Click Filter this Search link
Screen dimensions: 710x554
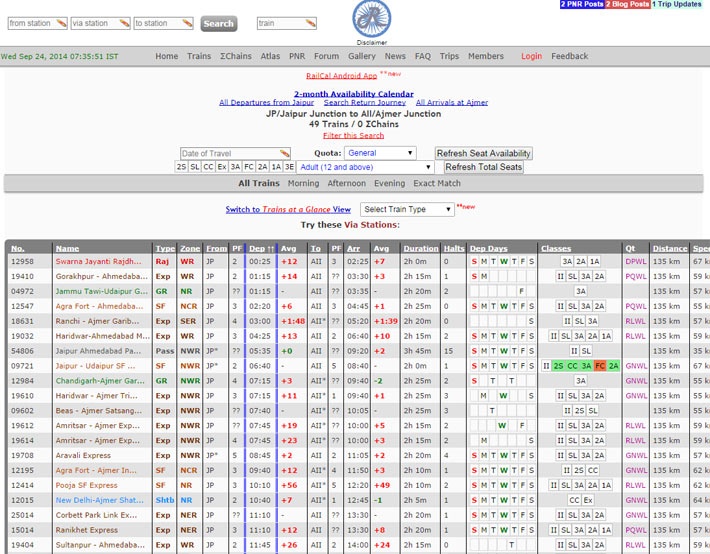click(x=354, y=135)
